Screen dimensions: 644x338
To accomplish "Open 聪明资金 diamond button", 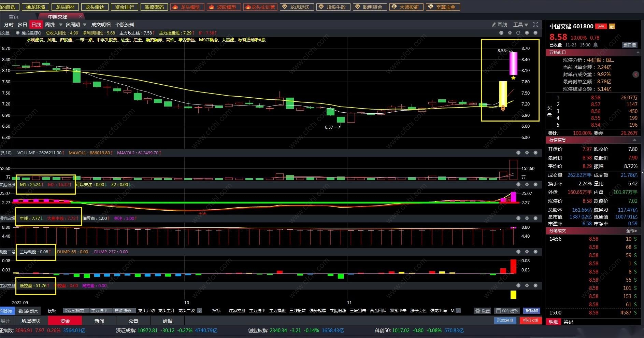I will coord(370,7).
